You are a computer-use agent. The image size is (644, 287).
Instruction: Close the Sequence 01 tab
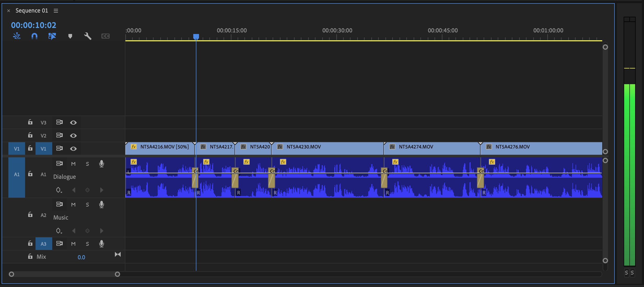(9, 11)
